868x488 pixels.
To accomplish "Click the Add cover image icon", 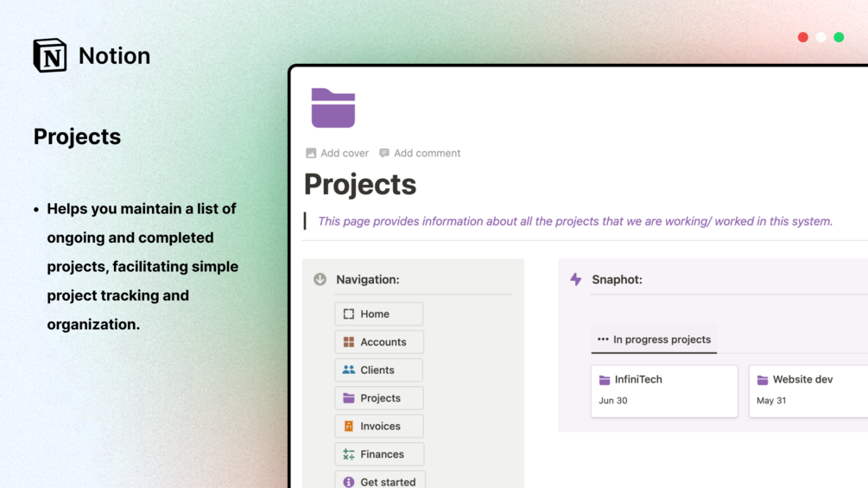I will coord(311,153).
